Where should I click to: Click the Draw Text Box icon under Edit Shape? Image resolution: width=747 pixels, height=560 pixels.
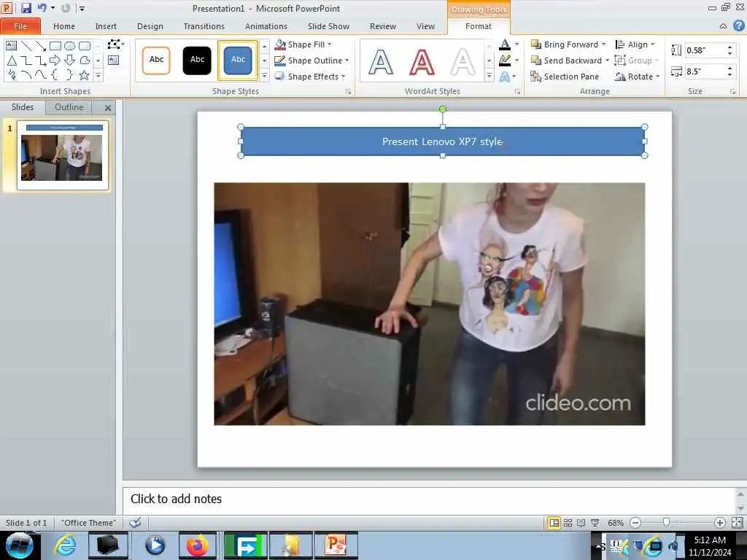[x=113, y=61]
